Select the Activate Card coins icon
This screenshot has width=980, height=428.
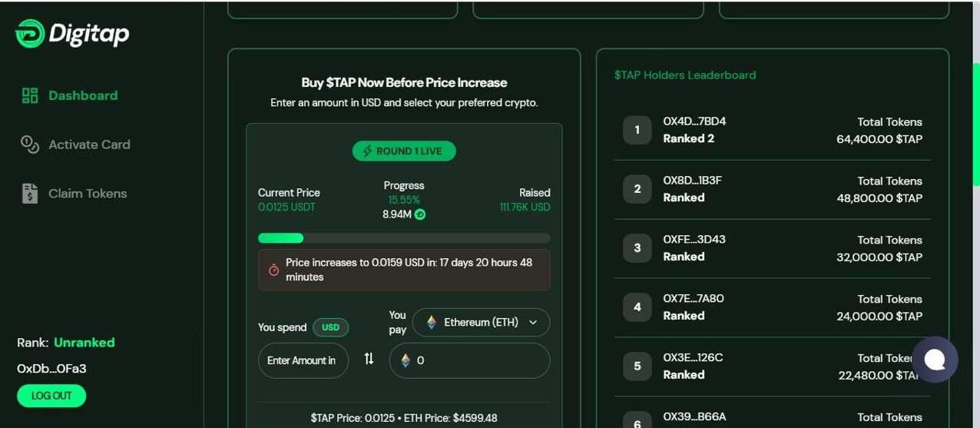click(x=30, y=144)
